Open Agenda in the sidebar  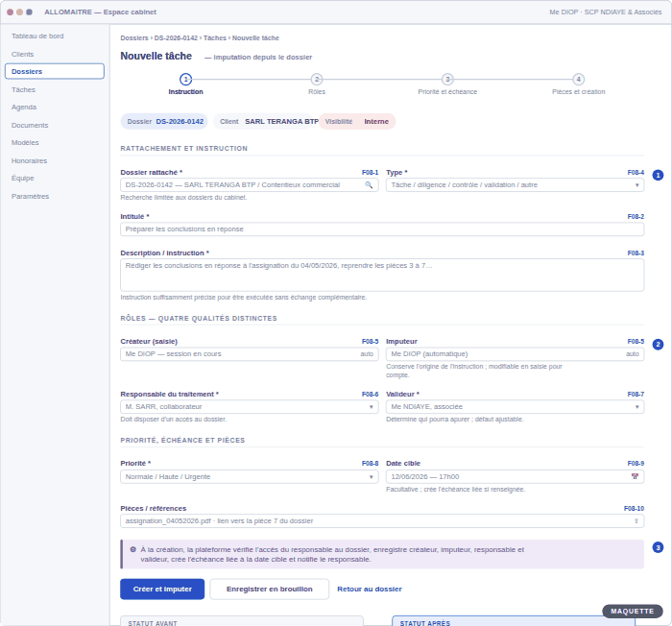24,108
